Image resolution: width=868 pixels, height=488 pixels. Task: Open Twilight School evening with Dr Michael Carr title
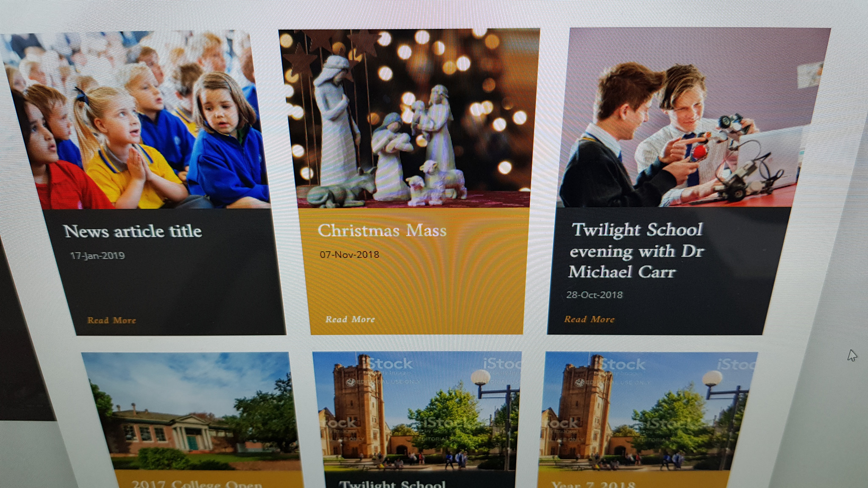pyautogui.click(x=636, y=250)
